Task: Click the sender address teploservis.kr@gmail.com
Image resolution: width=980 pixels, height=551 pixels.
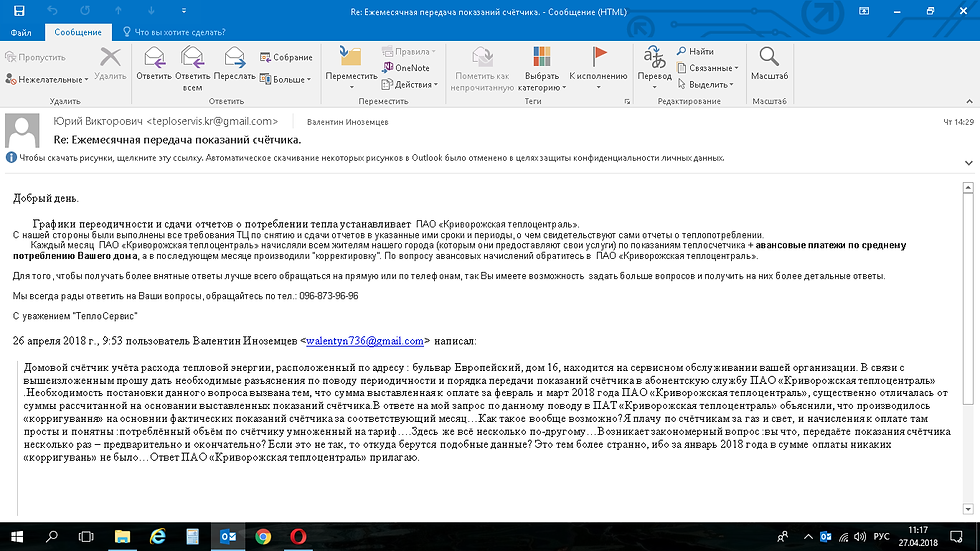Action: 212,121
